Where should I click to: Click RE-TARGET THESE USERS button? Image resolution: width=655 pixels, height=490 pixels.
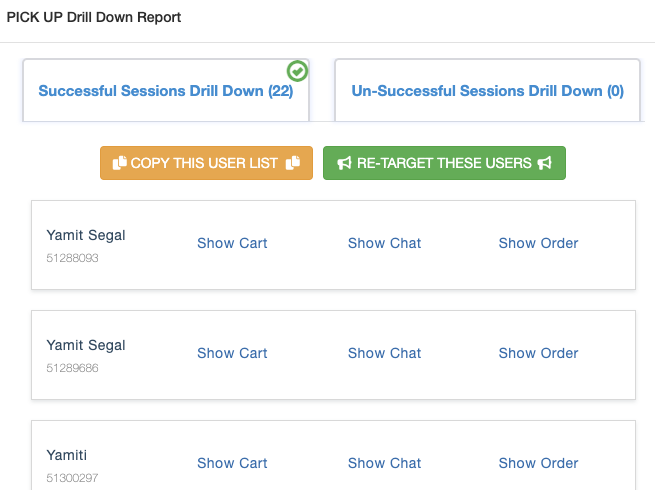click(444, 163)
